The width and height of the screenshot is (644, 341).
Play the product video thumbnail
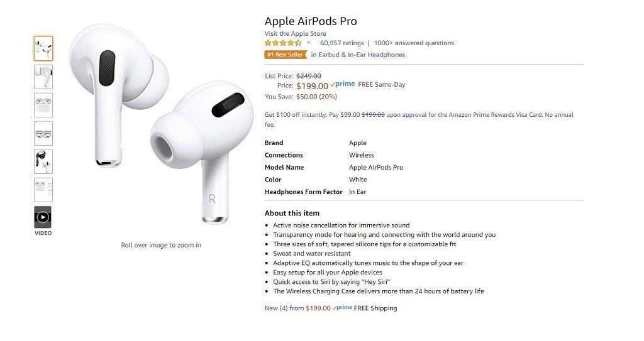click(x=43, y=217)
